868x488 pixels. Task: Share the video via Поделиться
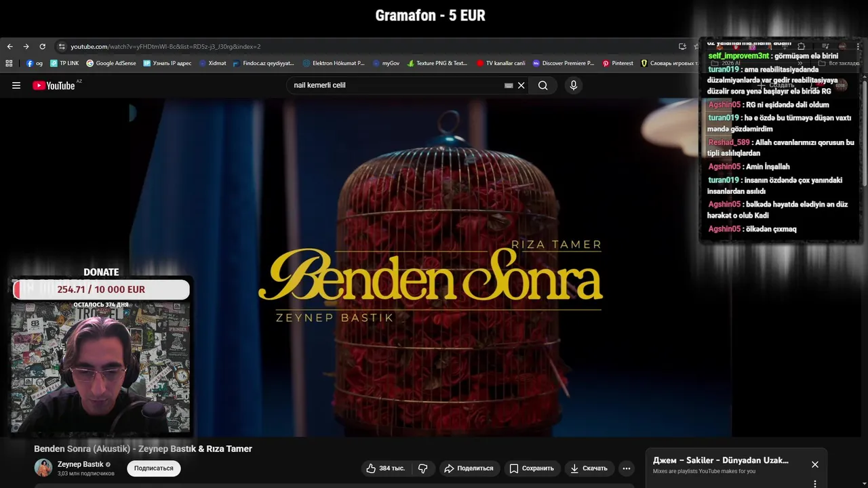pos(469,468)
